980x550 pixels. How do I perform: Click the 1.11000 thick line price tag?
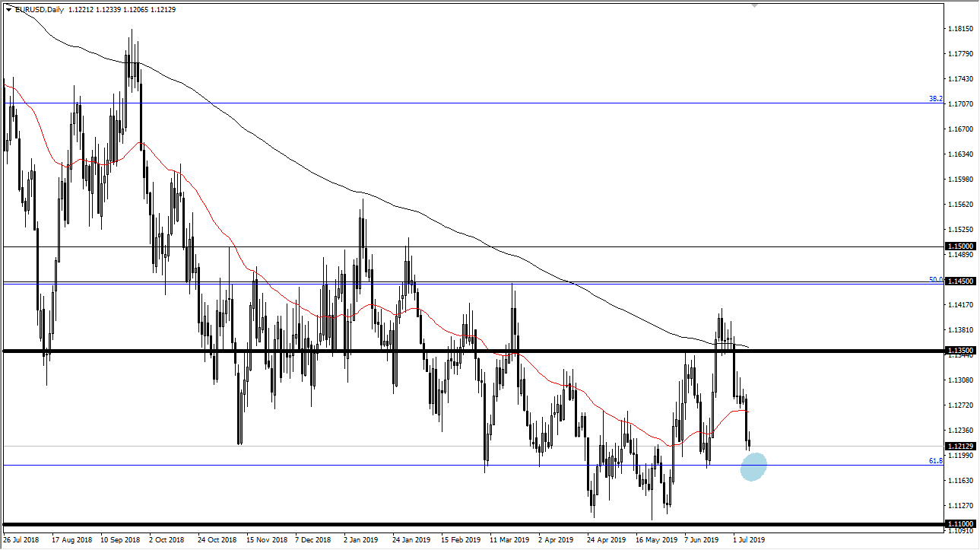pos(960,525)
